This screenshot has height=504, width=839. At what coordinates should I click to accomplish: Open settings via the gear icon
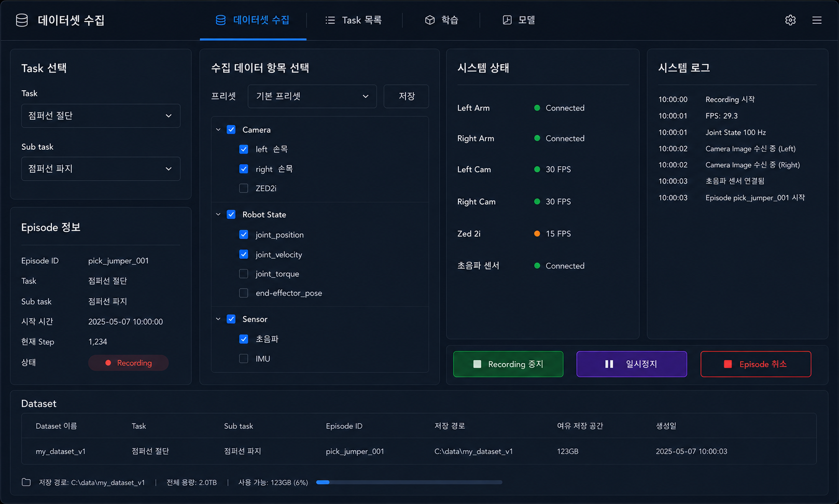pos(790,20)
